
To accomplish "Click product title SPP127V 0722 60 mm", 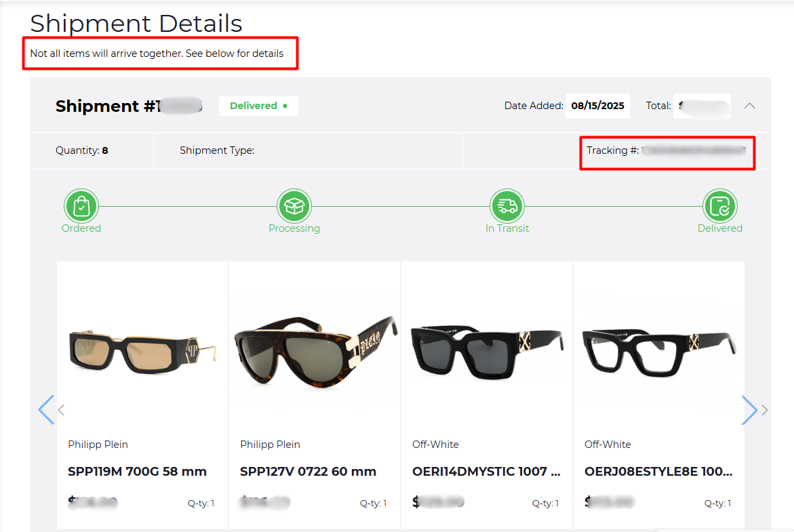I will click(x=308, y=471).
